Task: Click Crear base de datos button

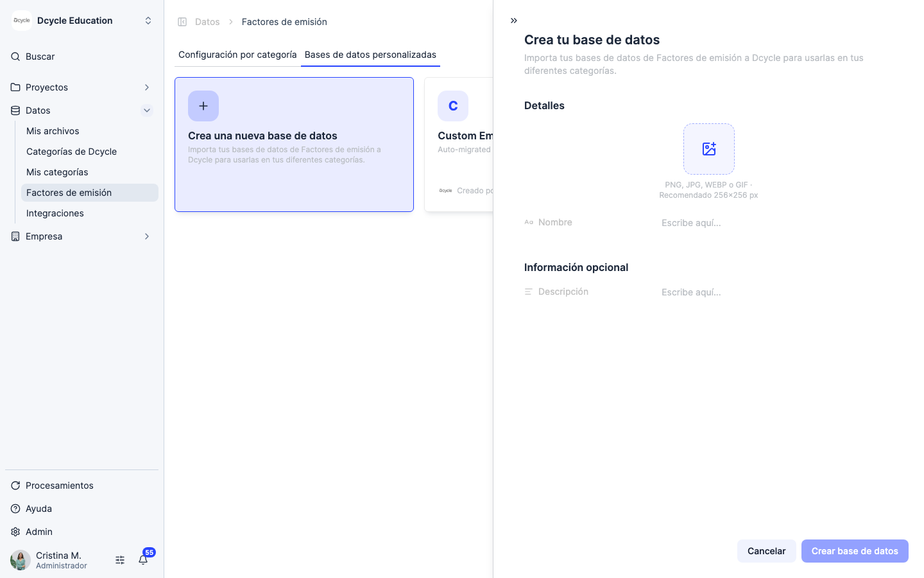Action: 855,551
